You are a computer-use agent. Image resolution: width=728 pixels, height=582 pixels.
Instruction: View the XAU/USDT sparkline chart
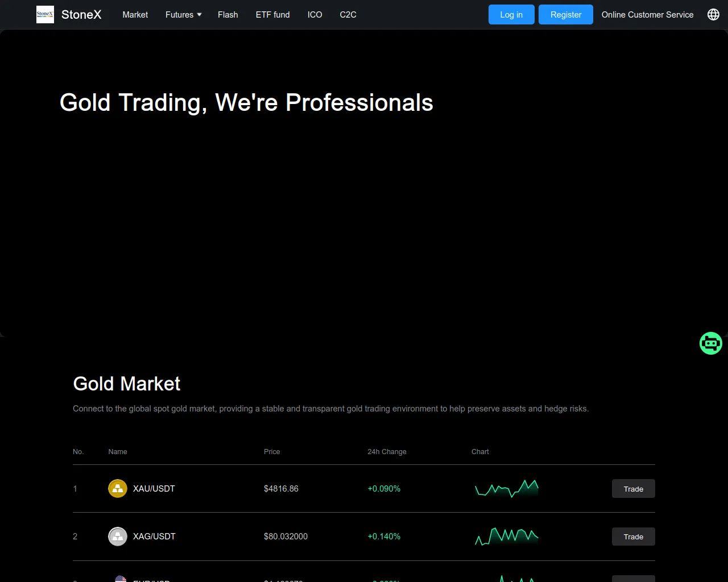click(507, 489)
